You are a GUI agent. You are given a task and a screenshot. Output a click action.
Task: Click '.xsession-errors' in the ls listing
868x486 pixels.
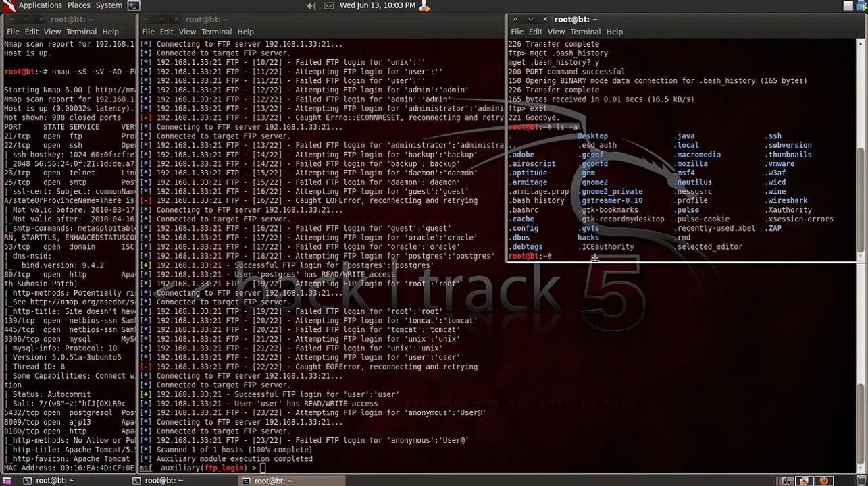click(x=800, y=219)
